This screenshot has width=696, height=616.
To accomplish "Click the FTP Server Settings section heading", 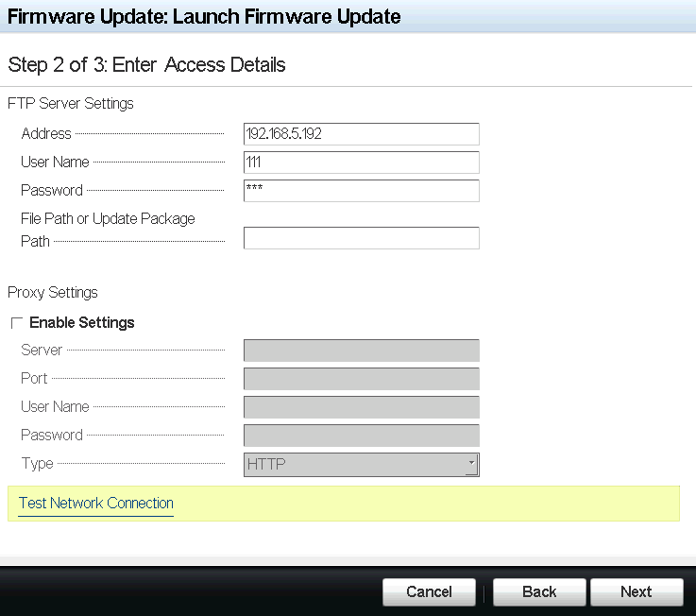I will (x=71, y=104).
